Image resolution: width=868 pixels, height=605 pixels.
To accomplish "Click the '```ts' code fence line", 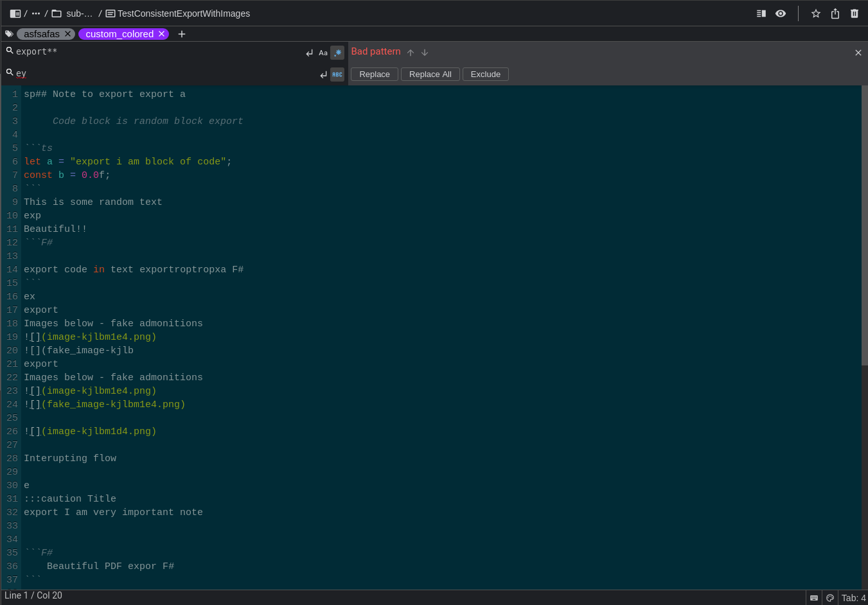I will click(x=38, y=148).
